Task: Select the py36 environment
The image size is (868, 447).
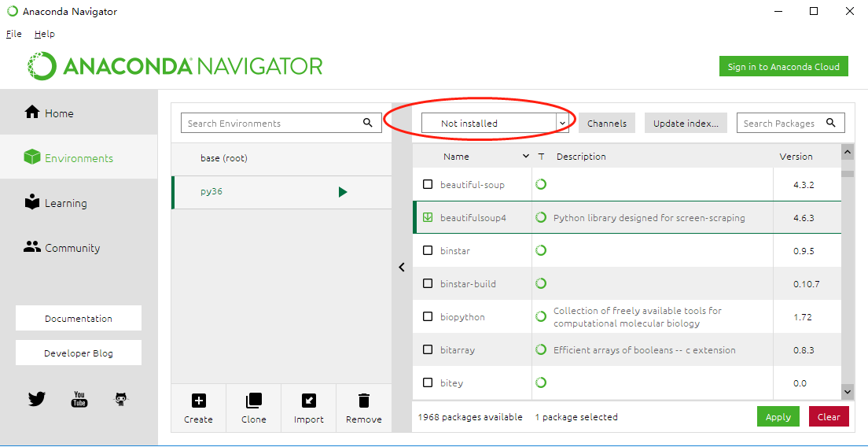Action: click(x=281, y=192)
